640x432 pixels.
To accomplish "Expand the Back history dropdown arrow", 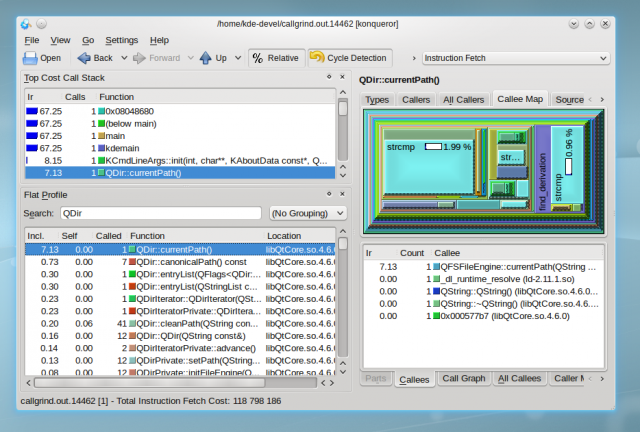I will click(x=122, y=58).
